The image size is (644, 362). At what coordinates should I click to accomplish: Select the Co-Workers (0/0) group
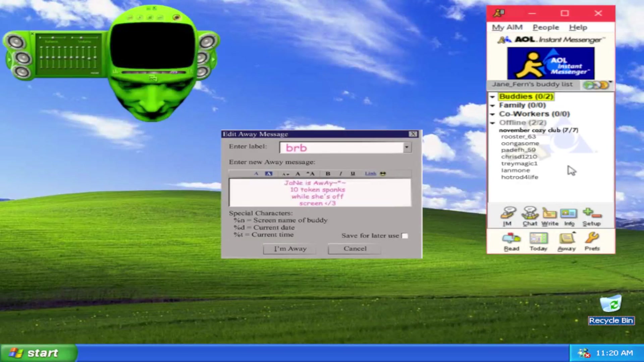coord(534,114)
